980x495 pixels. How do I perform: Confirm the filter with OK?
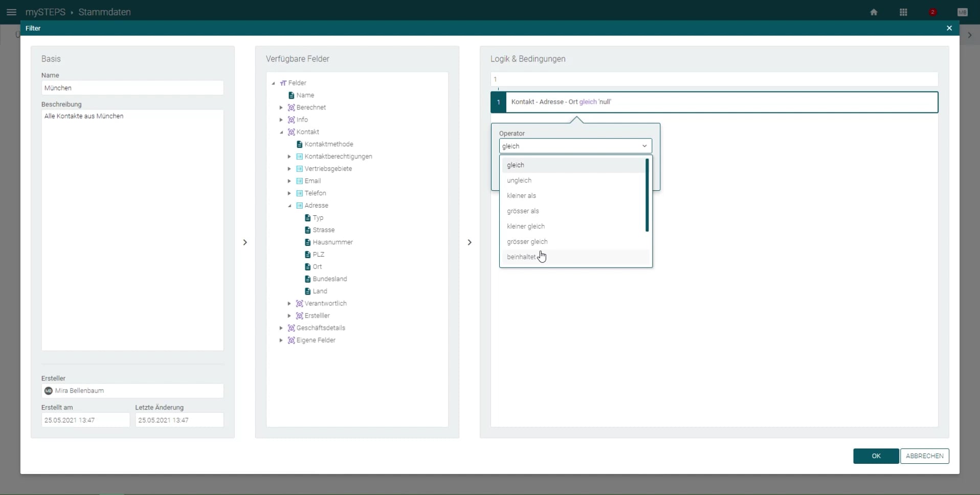click(876, 456)
